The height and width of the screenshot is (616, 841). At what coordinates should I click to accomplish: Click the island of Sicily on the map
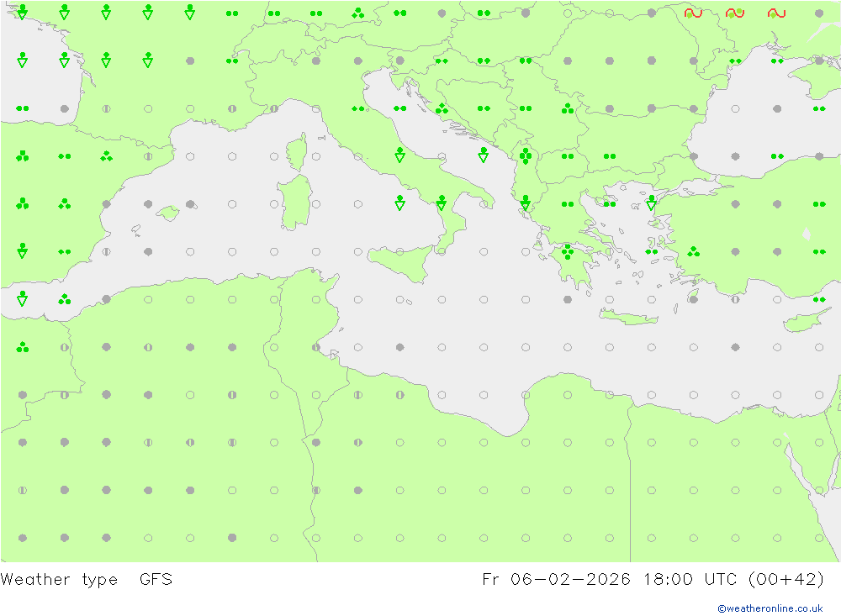coord(401,263)
